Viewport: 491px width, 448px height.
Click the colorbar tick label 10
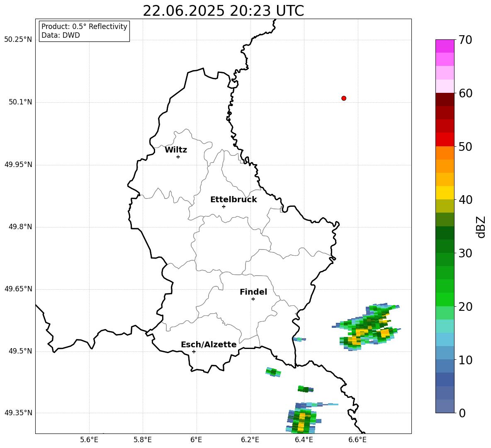[465, 360]
